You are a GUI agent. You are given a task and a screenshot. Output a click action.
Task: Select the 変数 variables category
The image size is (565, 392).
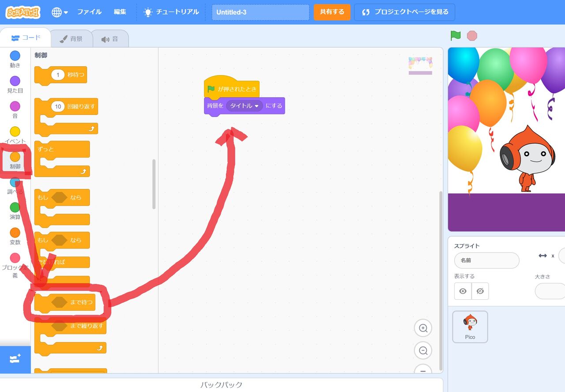[x=15, y=236]
